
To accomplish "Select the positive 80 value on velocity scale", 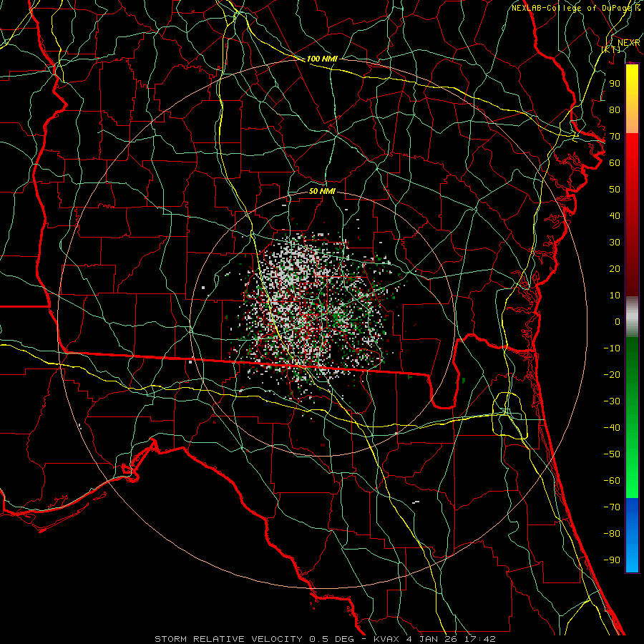I will click(615, 109).
